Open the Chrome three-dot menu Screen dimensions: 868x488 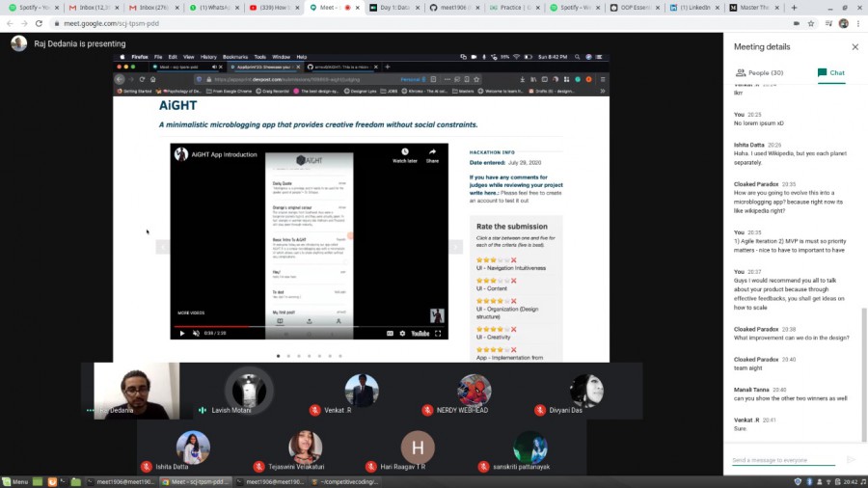coord(858,23)
